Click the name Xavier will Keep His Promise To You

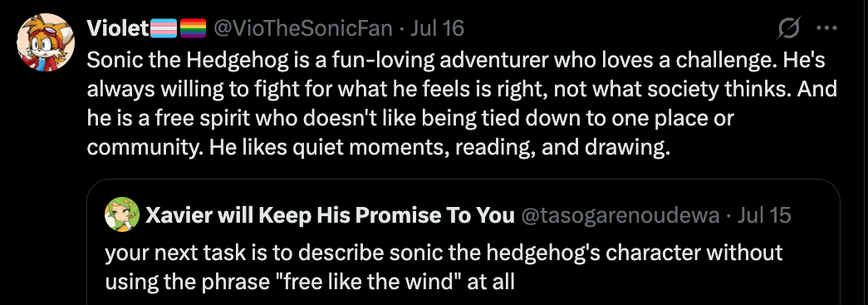click(x=330, y=215)
